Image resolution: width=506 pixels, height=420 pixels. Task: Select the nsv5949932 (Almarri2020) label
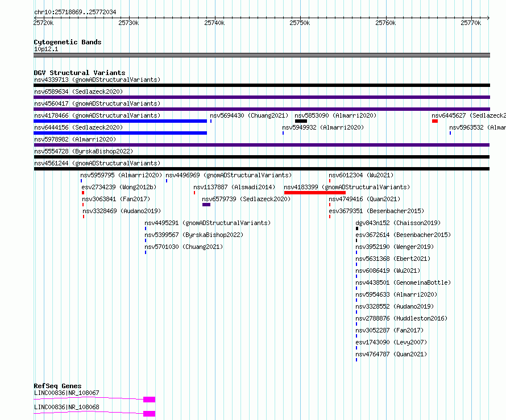pyautogui.click(x=323, y=127)
